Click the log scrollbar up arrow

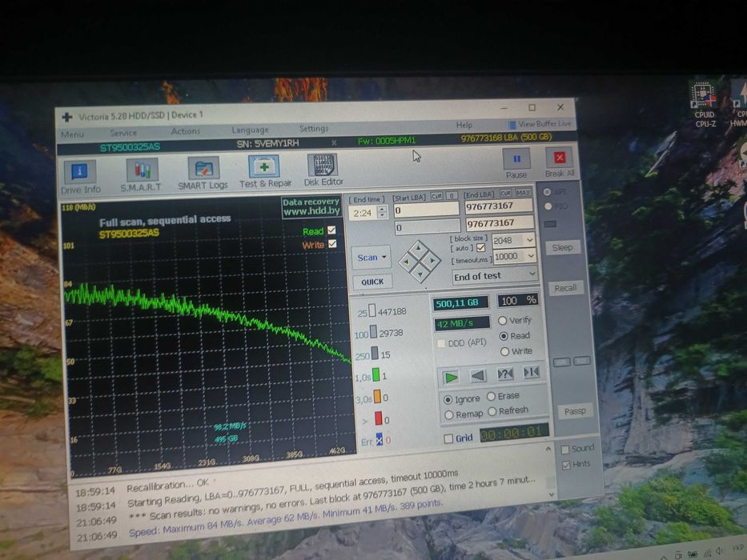click(x=548, y=449)
